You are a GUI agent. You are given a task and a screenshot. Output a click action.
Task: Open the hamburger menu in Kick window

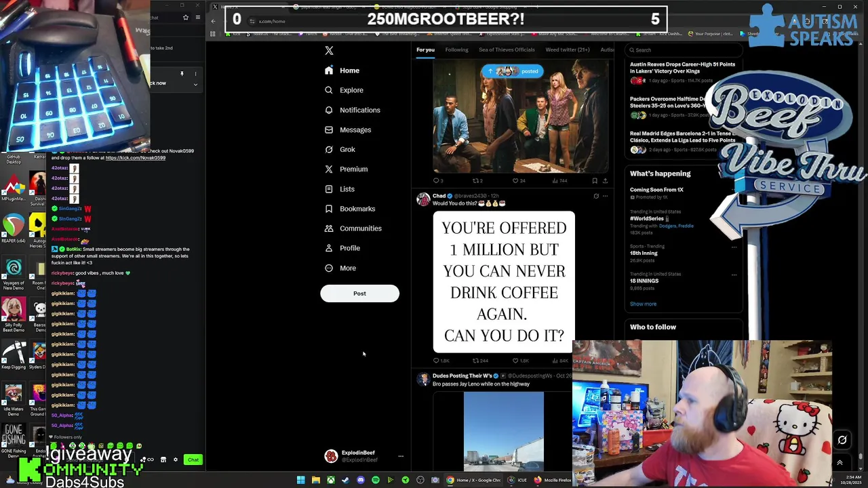[x=197, y=18]
